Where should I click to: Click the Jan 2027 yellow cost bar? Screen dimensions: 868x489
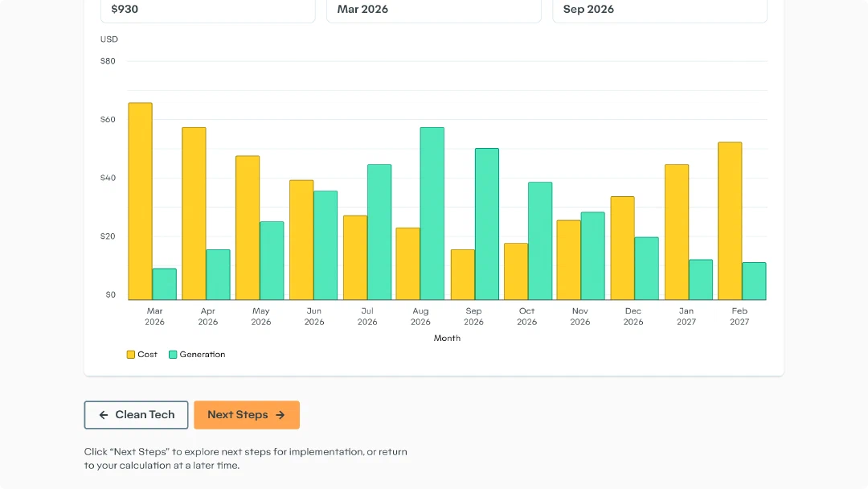click(677, 232)
